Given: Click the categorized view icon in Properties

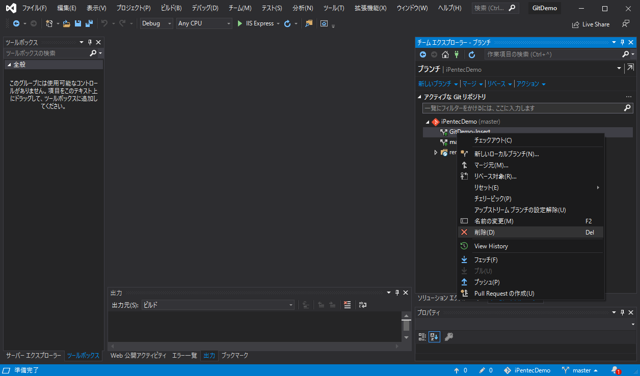Looking at the screenshot, I should click(422, 337).
